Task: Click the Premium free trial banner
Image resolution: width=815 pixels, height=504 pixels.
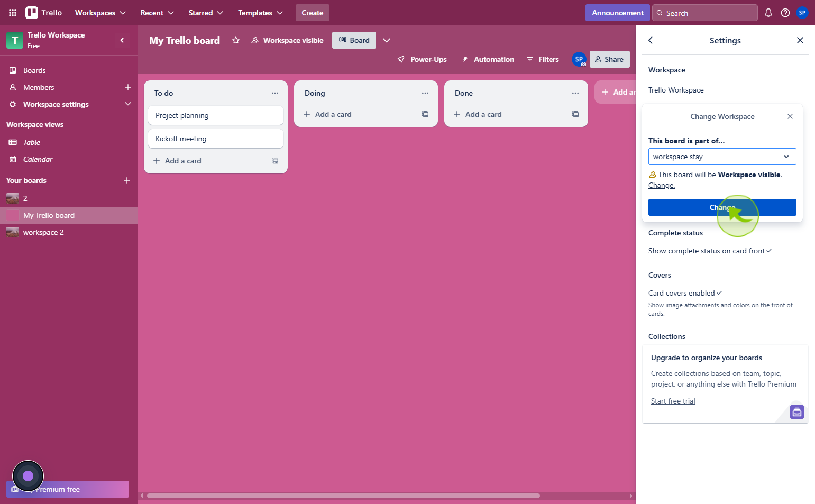Action: coord(68,489)
